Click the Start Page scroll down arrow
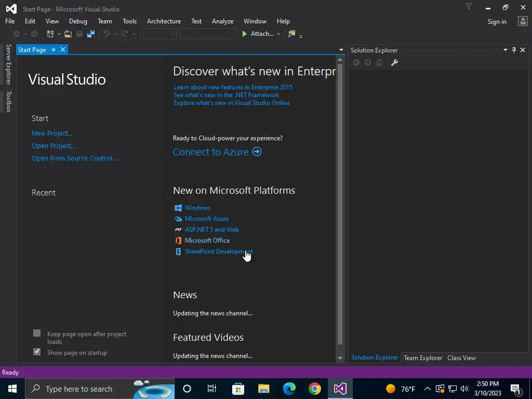 pyautogui.click(x=340, y=358)
